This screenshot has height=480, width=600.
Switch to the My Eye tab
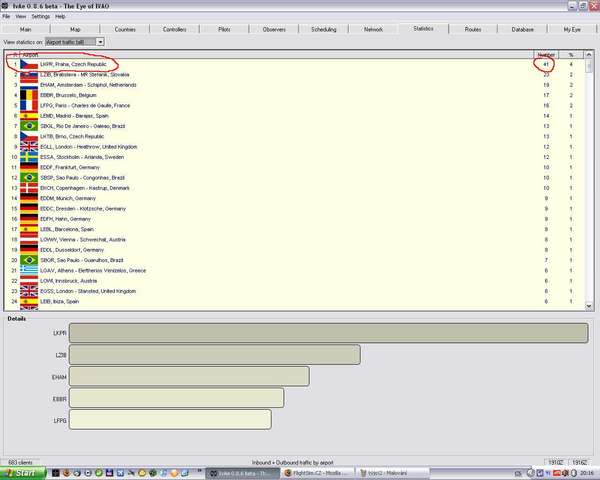(x=572, y=29)
